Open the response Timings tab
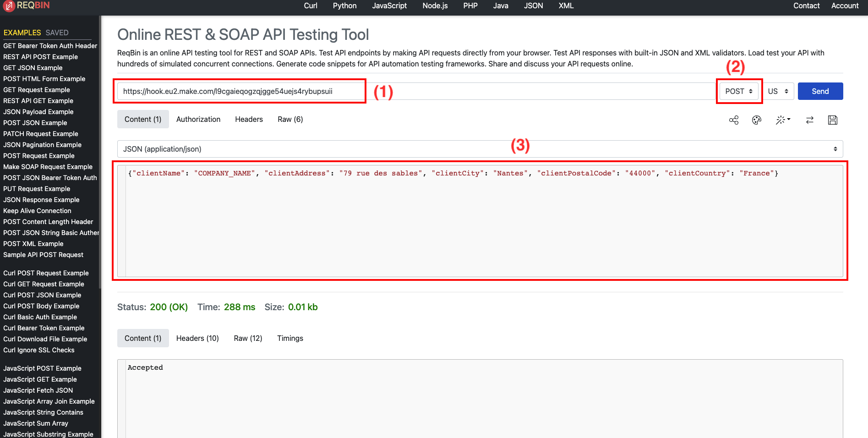 pyautogui.click(x=290, y=338)
